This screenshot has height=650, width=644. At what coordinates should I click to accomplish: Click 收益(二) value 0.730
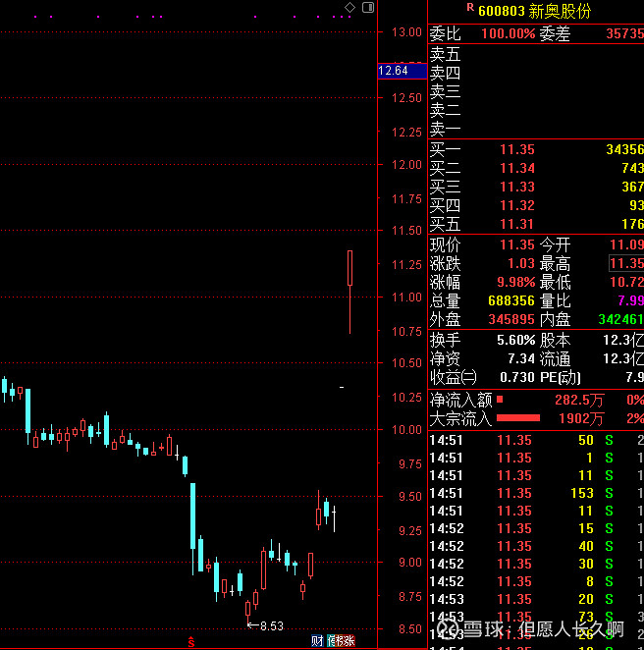pos(517,377)
